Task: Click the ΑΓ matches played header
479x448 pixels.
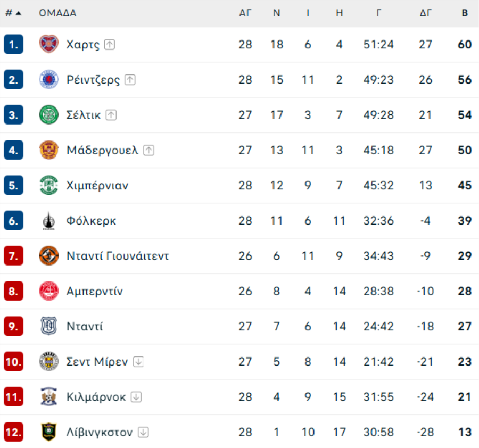Action: pyautogui.click(x=245, y=13)
